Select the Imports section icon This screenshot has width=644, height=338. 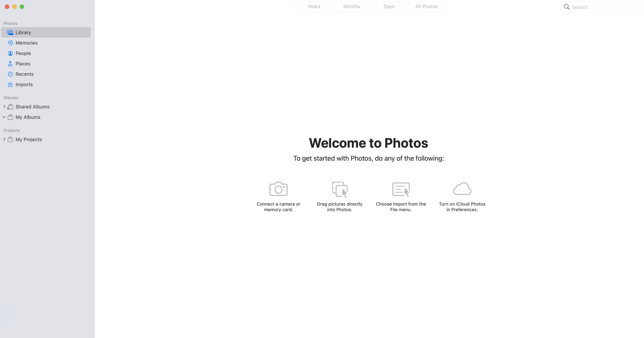tap(10, 84)
